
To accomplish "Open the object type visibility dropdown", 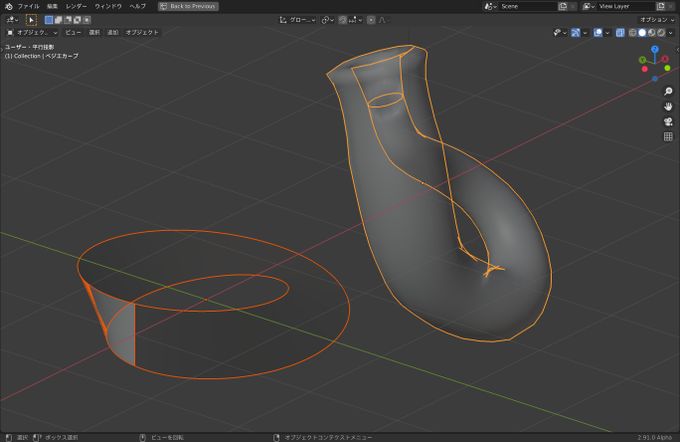I will tap(560, 33).
